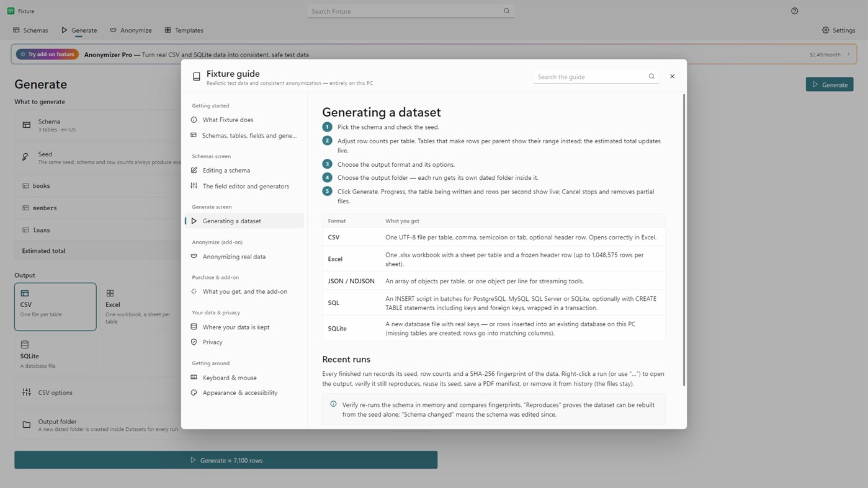Click the guide search magnifier icon
This screenshot has height=488, width=868.
click(651, 77)
